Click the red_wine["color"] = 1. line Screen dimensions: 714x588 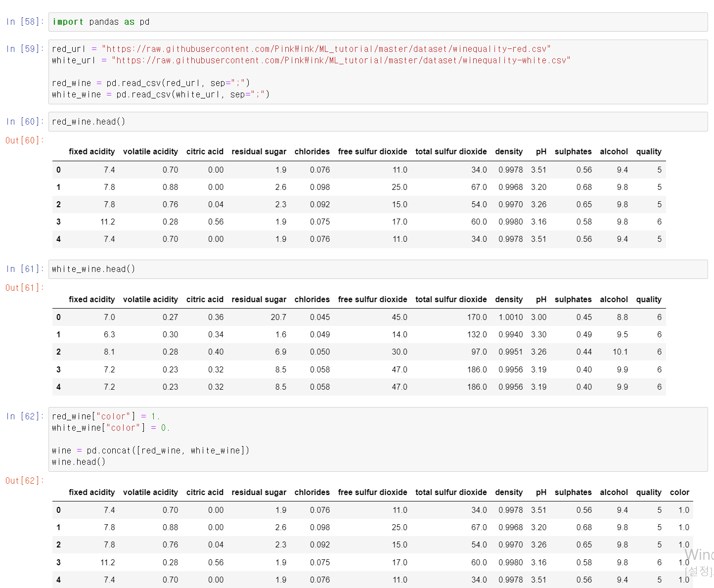[x=106, y=416]
